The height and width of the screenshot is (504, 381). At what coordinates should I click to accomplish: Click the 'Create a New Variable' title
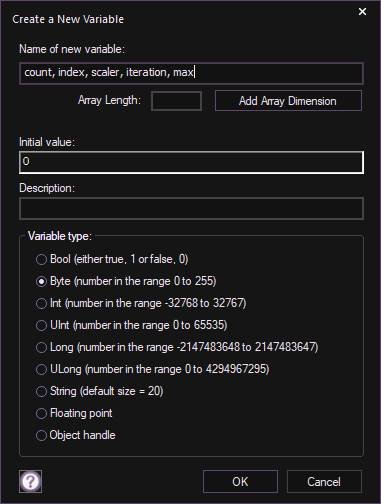click(x=68, y=19)
